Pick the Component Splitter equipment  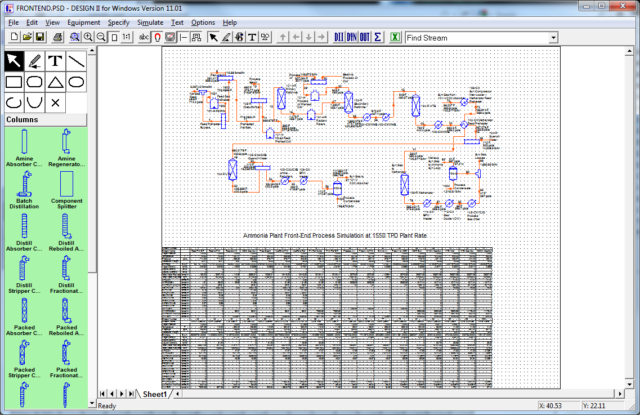pos(66,190)
